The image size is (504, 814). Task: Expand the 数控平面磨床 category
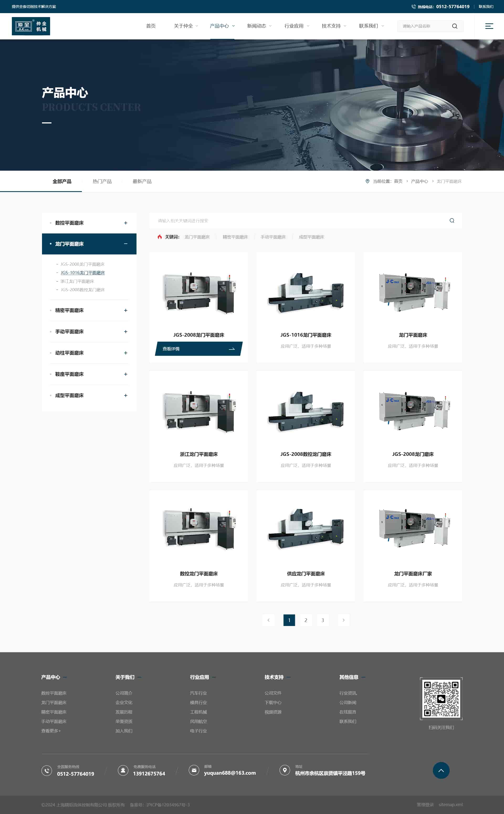pyautogui.click(x=126, y=223)
